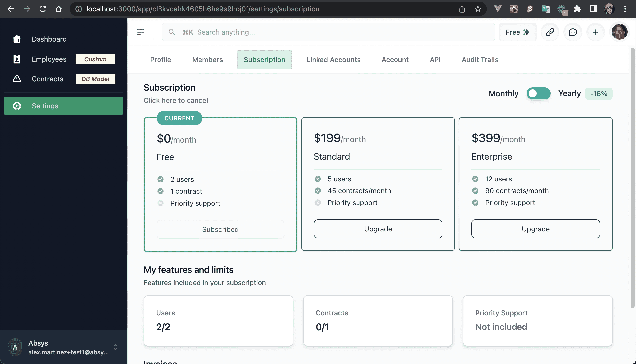
Task: Click the disabled icon beside Standard Priority support
Action: tap(318, 203)
